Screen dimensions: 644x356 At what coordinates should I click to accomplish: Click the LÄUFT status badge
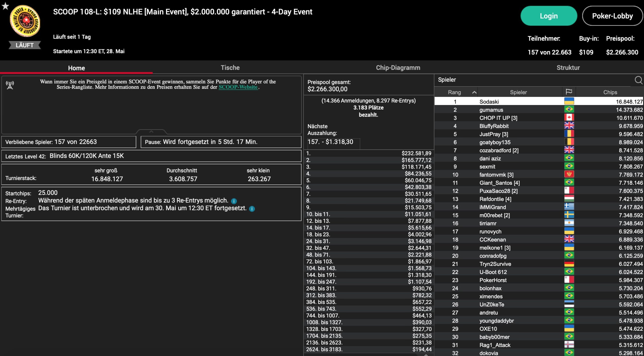pyautogui.click(x=25, y=45)
